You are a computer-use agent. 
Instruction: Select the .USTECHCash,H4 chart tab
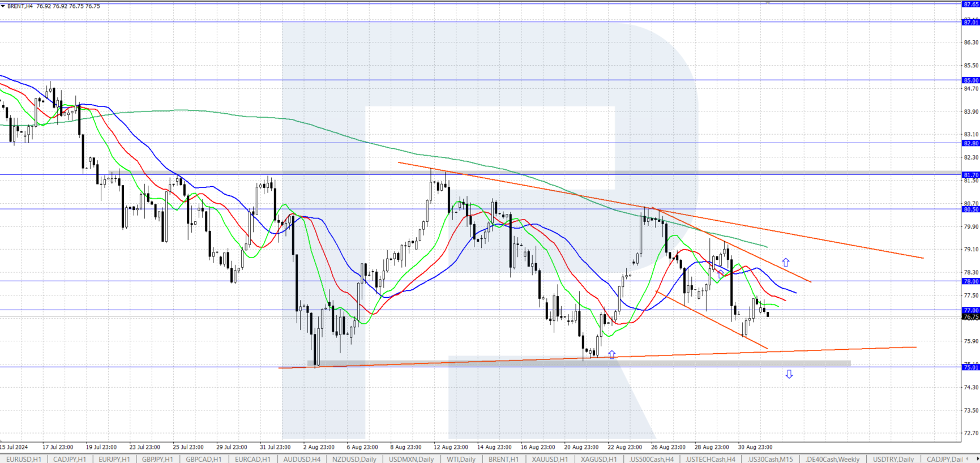pyautogui.click(x=711, y=459)
